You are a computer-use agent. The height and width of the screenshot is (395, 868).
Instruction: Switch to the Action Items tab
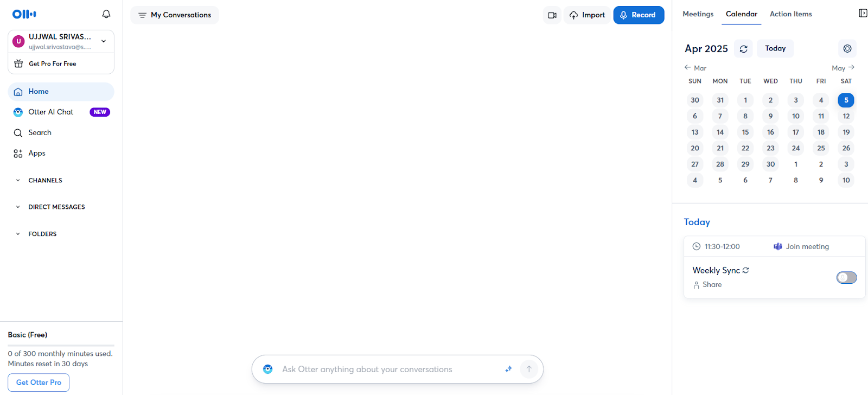click(x=790, y=14)
